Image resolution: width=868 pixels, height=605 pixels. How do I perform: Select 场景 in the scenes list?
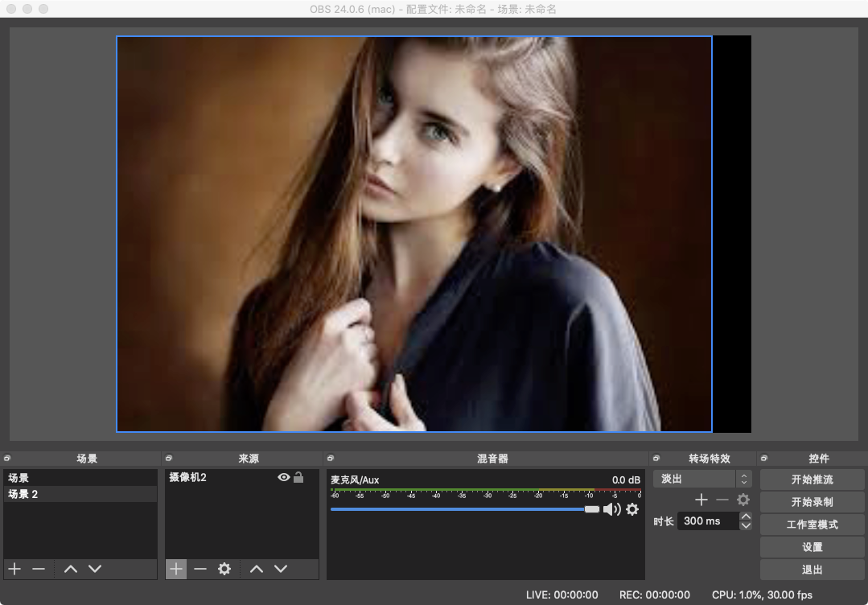[80, 478]
